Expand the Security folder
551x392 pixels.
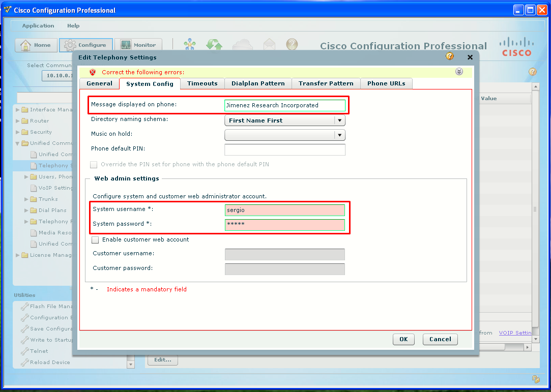[18, 132]
